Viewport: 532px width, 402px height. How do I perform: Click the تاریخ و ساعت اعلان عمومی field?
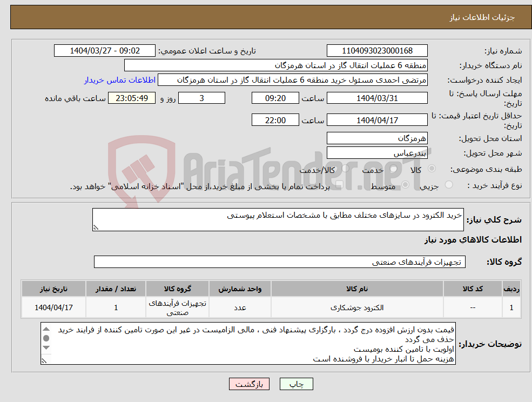pyautogui.click(x=105, y=50)
